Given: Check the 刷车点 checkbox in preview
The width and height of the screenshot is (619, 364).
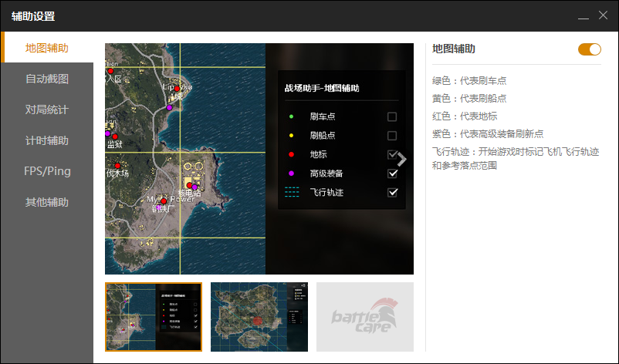Looking at the screenshot, I should pyautogui.click(x=392, y=116).
